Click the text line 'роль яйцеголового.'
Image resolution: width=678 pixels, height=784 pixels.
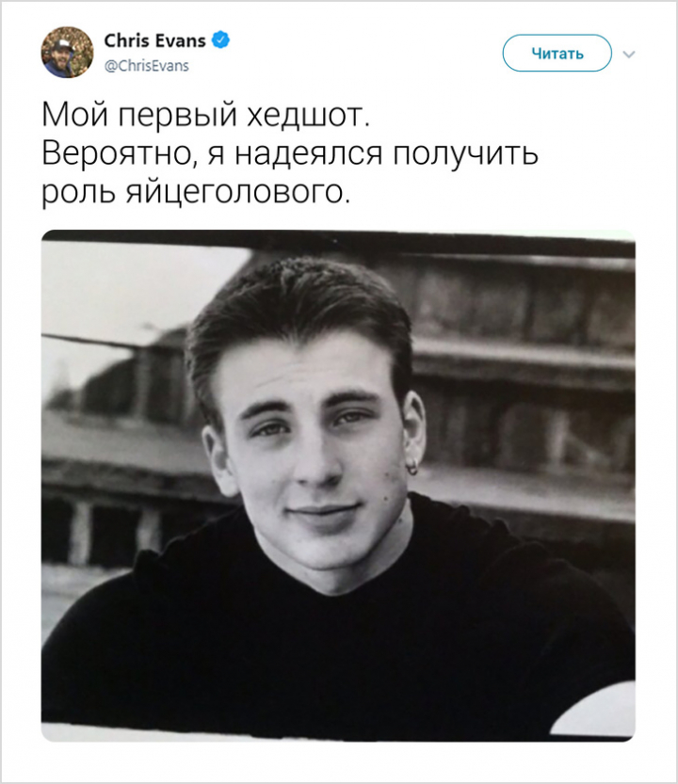click(x=196, y=192)
